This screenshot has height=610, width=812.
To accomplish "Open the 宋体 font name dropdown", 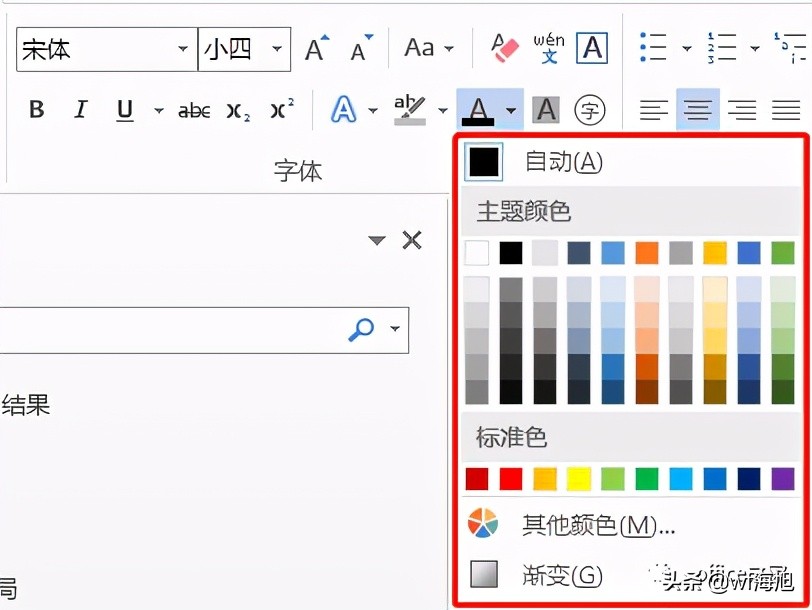I will pyautogui.click(x=183, y=48).
